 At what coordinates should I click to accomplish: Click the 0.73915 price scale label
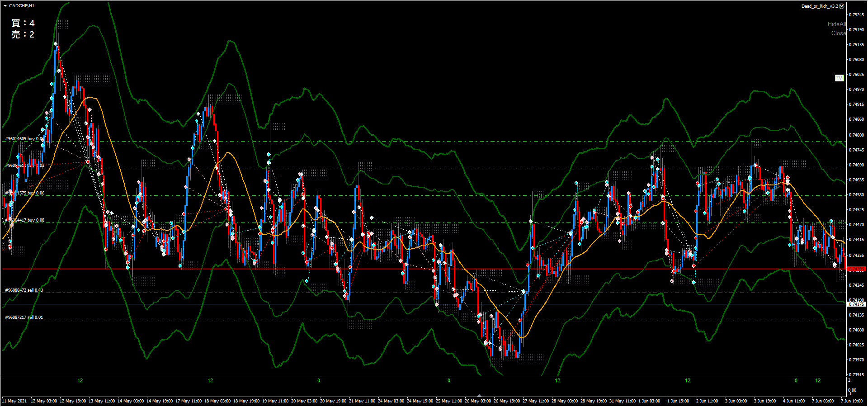pyautogui.click(x=856, y=374)
